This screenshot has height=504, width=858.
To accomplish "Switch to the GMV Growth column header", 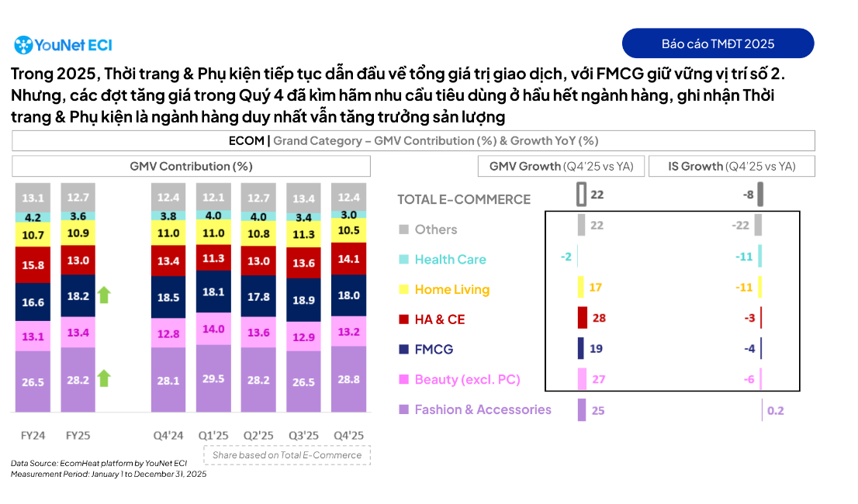I will coord(561,166).
